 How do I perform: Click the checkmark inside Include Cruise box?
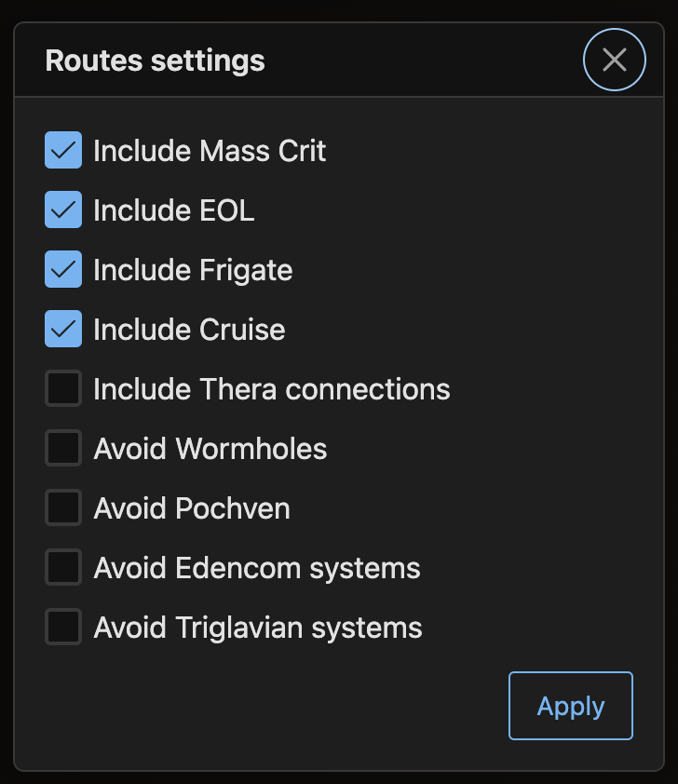[61, 329]
